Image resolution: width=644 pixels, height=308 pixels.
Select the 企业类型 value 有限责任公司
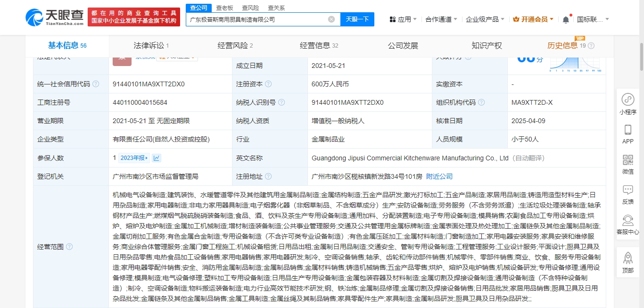pyautogui.click(x=161, y=139)
